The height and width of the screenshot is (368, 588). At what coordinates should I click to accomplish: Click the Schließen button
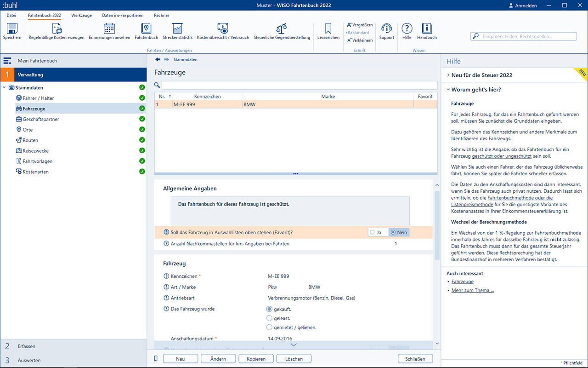(x=415, y=359)
